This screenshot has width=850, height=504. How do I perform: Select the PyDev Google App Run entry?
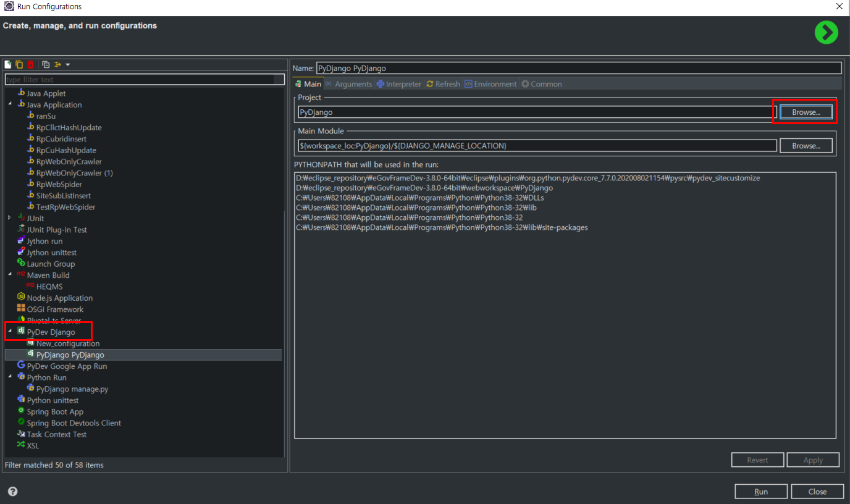pyautogui.click(x=67, y=366)
